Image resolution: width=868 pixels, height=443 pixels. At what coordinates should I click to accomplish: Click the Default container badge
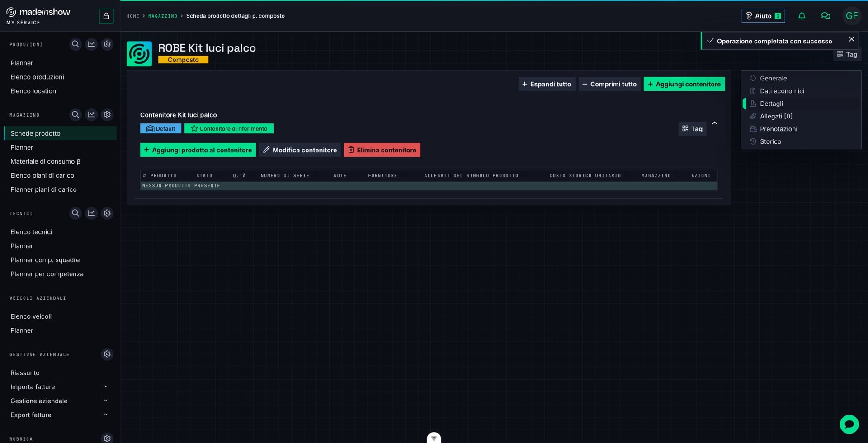click(160, 128)
